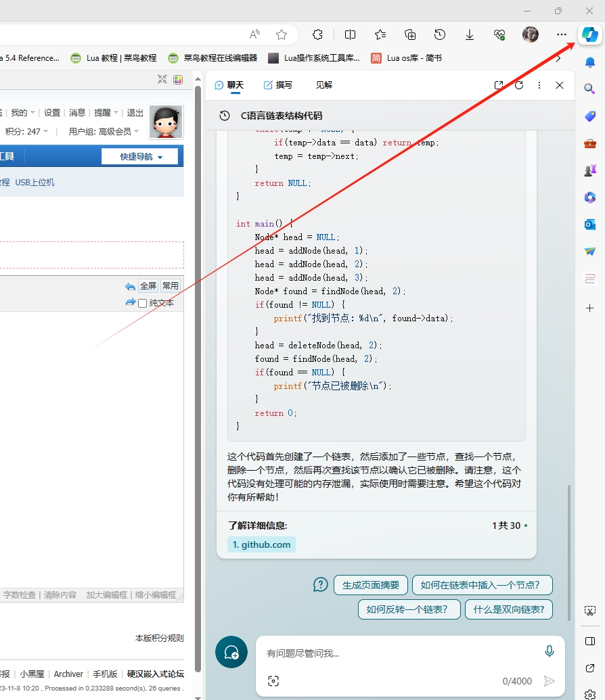Image resolution: width=605 pixels, height=700 pixels.
Task: Expand the 我的 dropdown menu
Action: [x=23, y=112]
